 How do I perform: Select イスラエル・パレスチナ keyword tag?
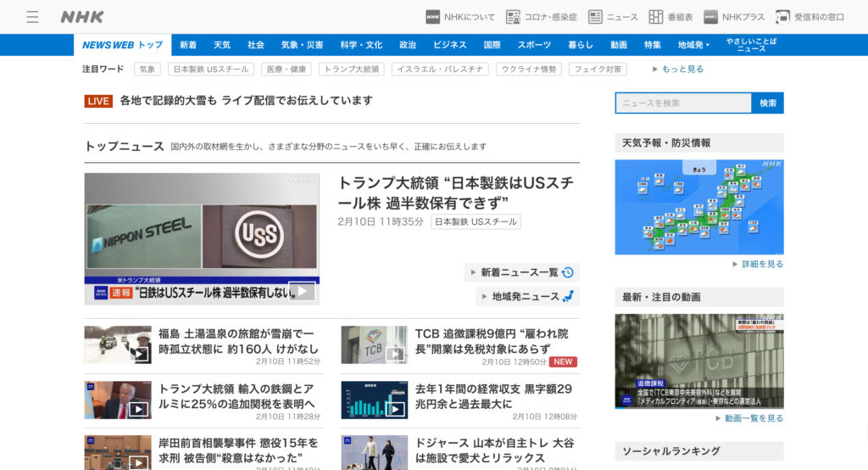tap(440, 70)
